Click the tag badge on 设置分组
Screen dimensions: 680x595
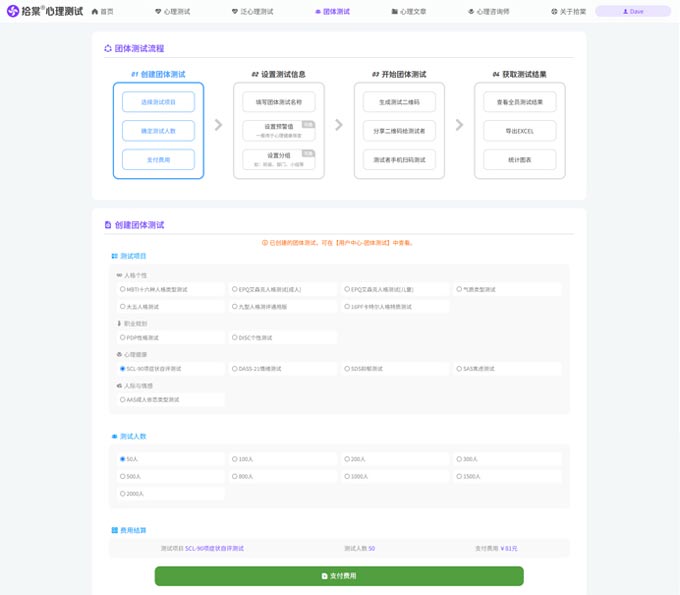coord(308,153)
